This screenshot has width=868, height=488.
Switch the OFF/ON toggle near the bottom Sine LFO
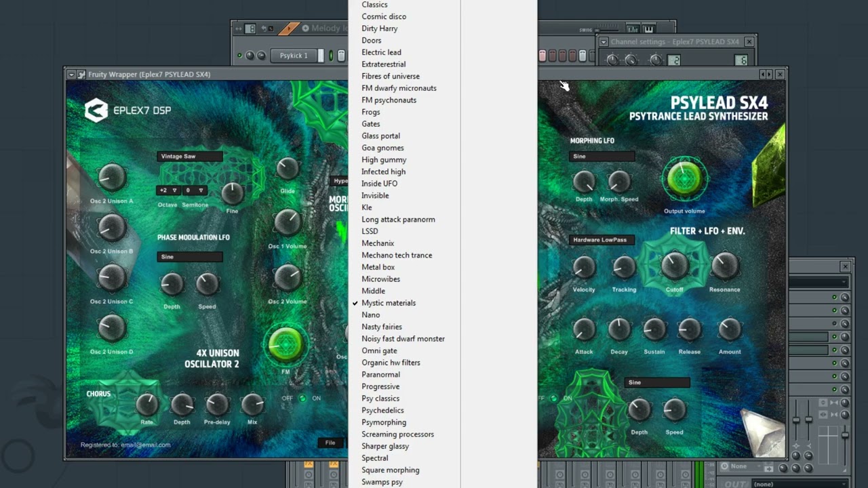coord(553,399)
